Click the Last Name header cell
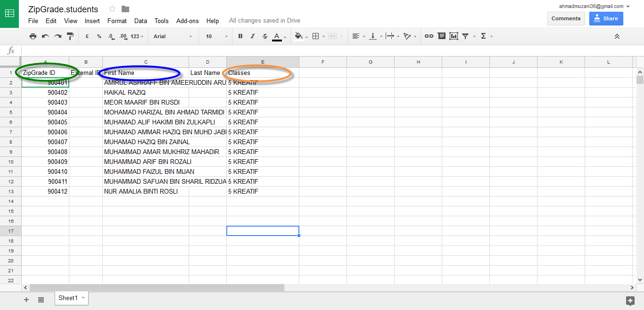644x310 pixels. pyautogui.click(x=207, y=73)
